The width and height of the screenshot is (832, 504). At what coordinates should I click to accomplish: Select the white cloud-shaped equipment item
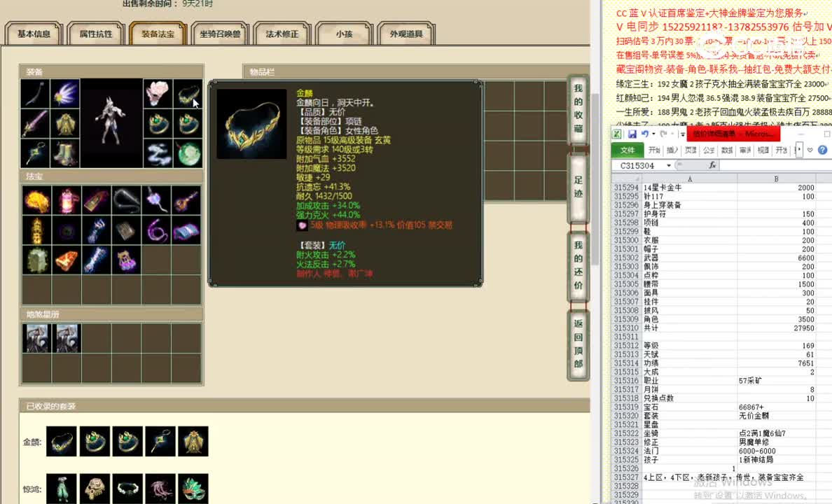point(158,153)
